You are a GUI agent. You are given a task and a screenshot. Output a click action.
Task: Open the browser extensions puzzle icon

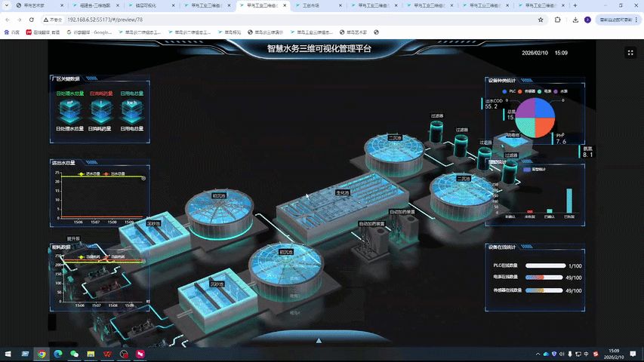[x=557, y=20]
